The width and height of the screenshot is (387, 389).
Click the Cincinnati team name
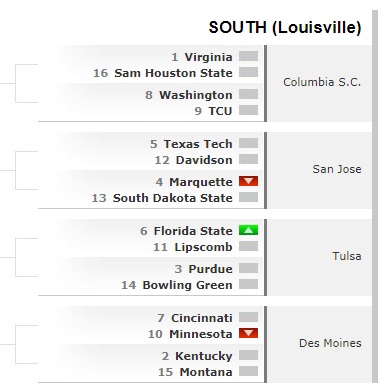(202, 318)
